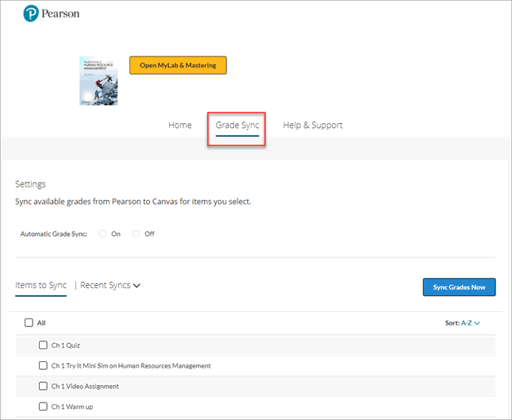This screenshot has width=512, height=420.
Task: Check the Ch 1 Video Assignment box
Action: 43,386
